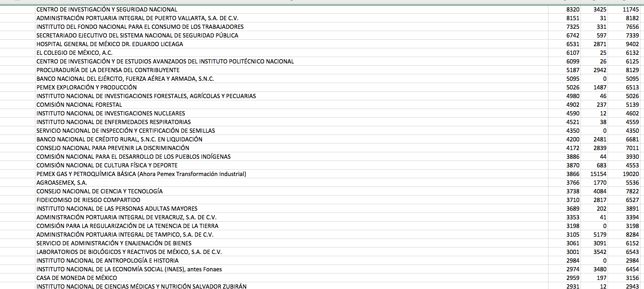The width and height of the screenshot is (644, 289).
Task: Select the cell with value 15154
Action: point(598,174)
